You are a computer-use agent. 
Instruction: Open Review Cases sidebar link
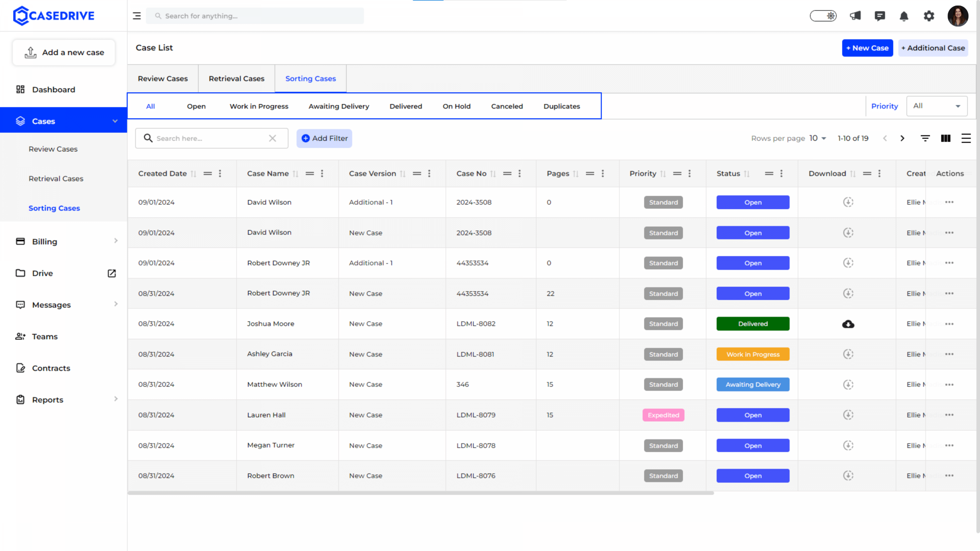(53, 149)
